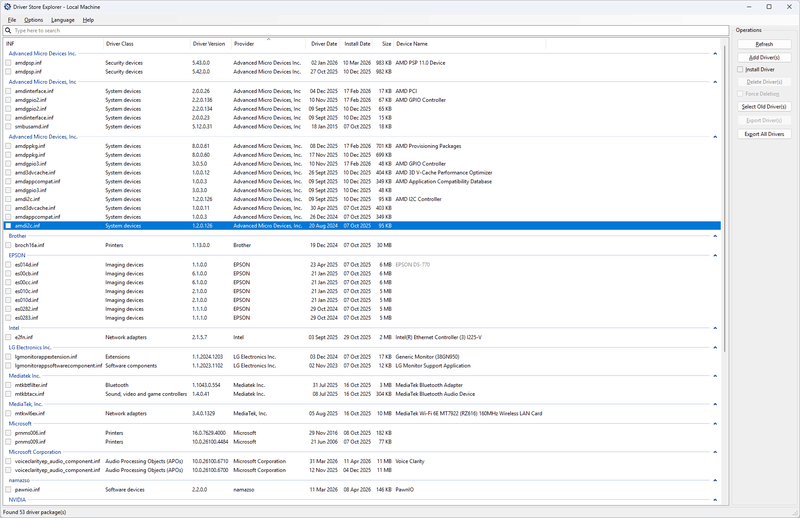Open the Language menu
Image resolution: width=800 pixels, height=518 pixels.
tap(63, 20)
